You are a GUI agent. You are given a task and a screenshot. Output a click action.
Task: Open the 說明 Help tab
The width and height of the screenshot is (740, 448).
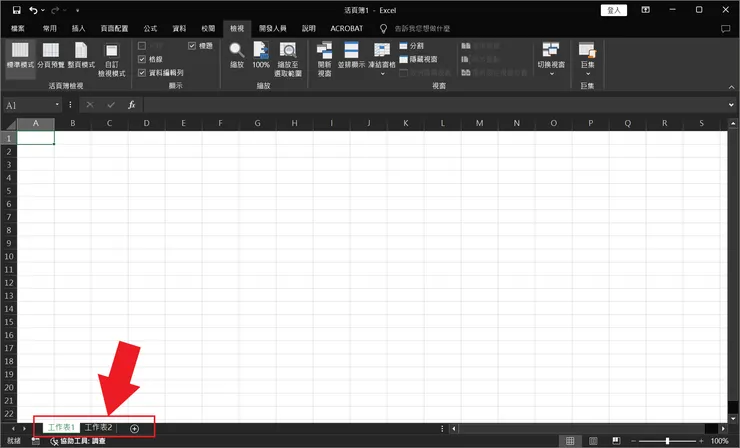point(309,29)
